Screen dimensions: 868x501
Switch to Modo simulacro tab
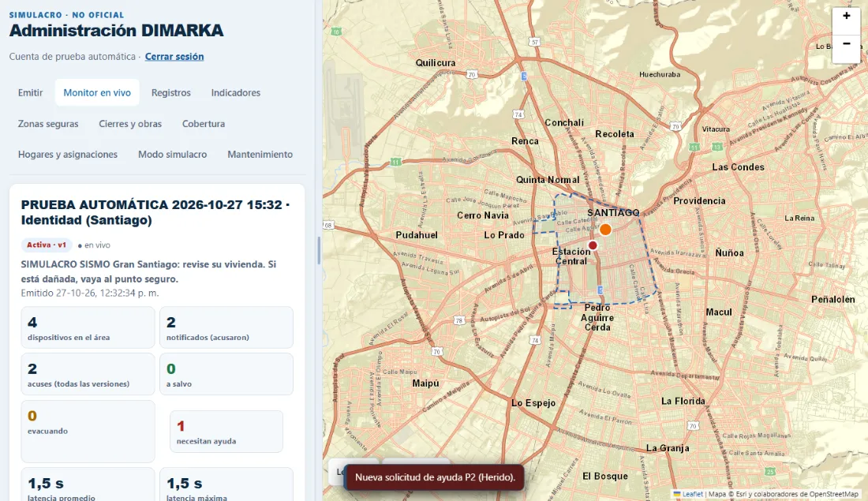172,155
